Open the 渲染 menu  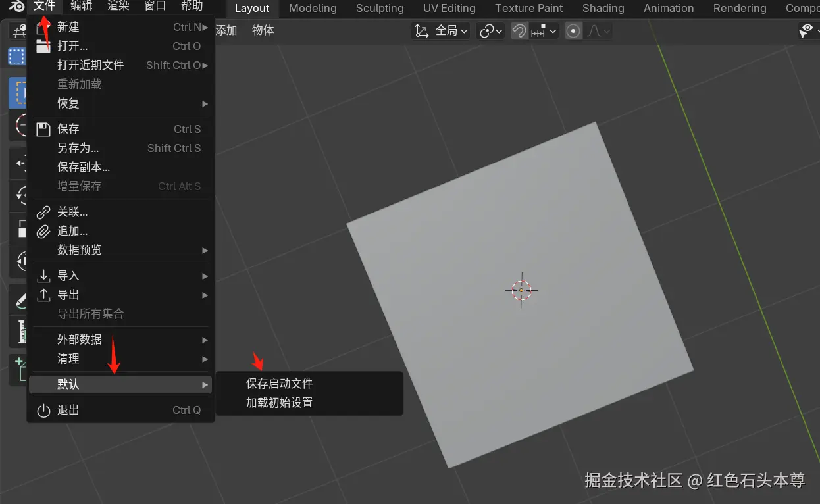pyautogui.click(x=118, y=7)
